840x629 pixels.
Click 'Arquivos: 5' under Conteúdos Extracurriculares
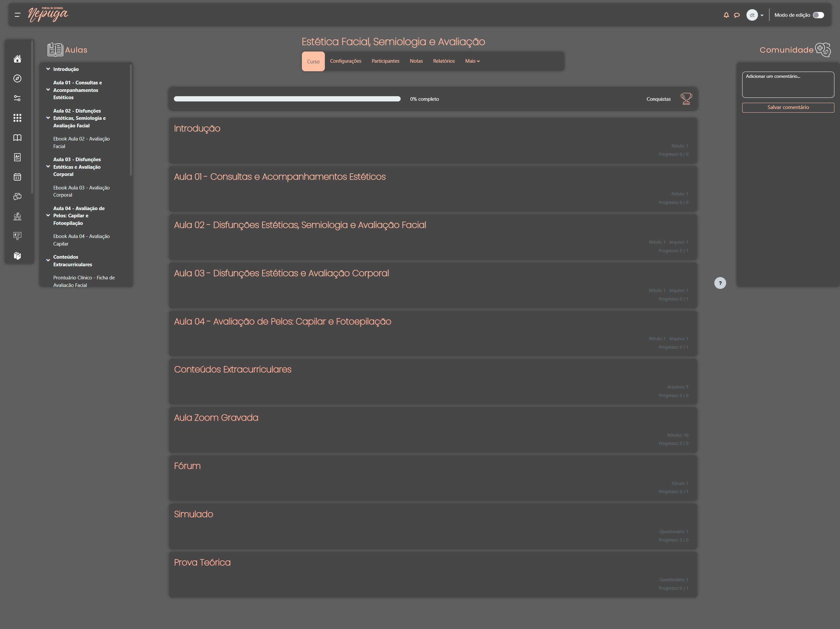click(678, 387)
